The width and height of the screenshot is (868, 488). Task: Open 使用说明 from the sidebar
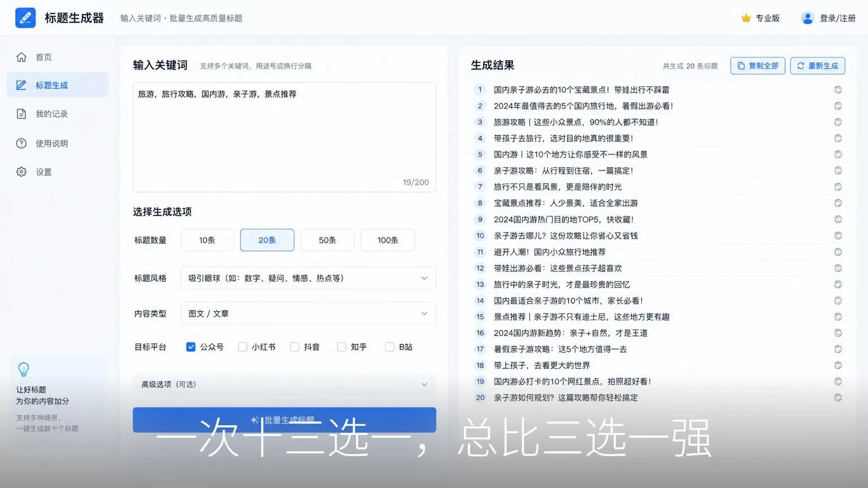pos(58,143)
